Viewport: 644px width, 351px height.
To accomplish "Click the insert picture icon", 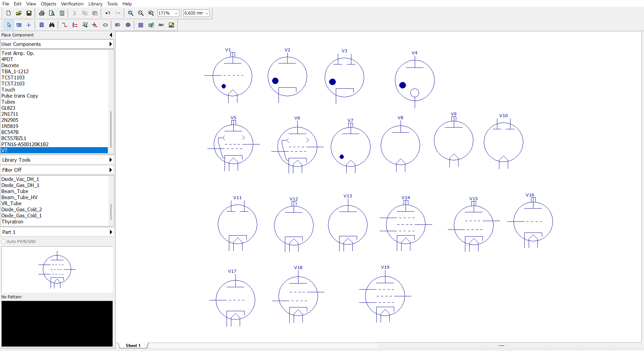I will 171,25.
